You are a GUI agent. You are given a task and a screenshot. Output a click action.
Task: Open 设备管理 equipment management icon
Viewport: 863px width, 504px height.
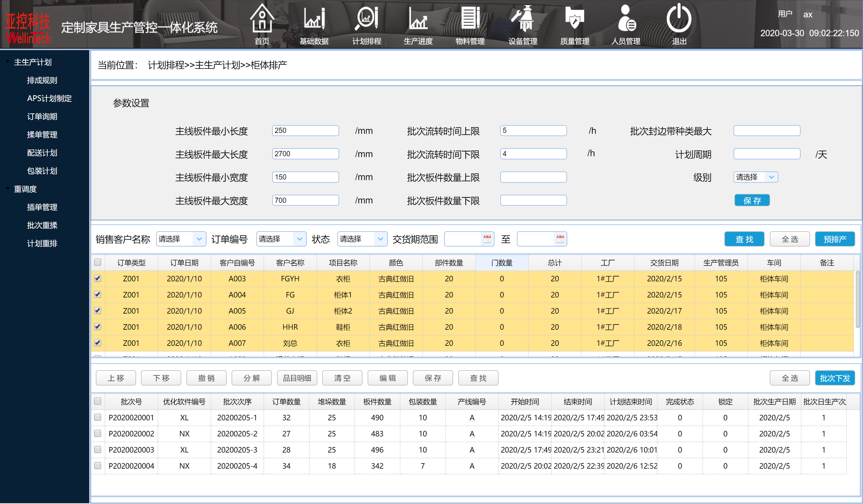[x=523, y=18]
